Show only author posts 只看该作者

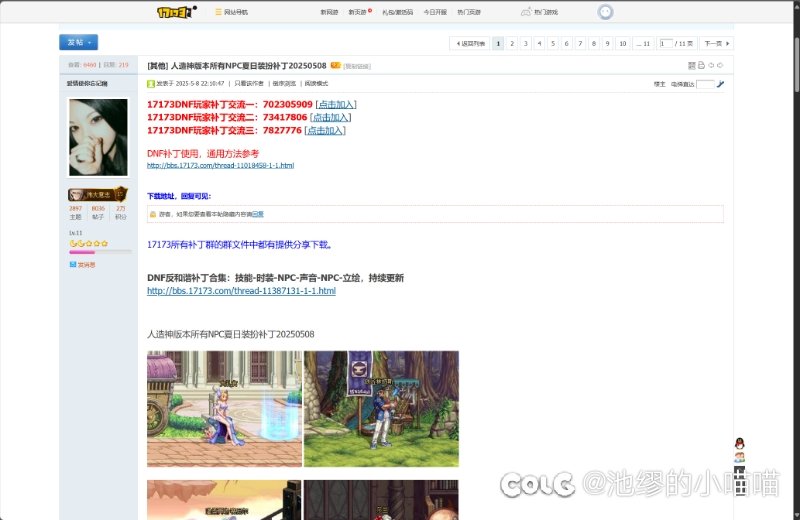coord(249,84)
